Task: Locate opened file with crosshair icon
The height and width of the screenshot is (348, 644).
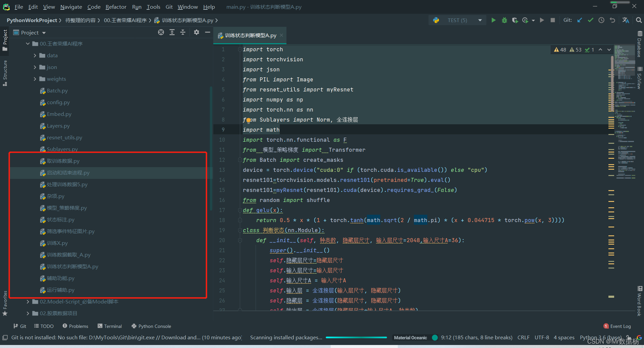Action: point(161,32)
